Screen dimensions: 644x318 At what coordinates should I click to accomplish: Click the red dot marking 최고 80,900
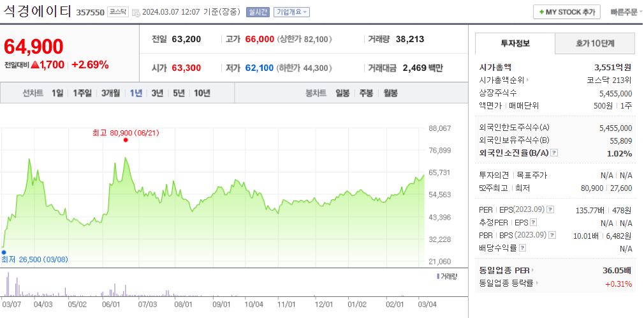(126, 140)
